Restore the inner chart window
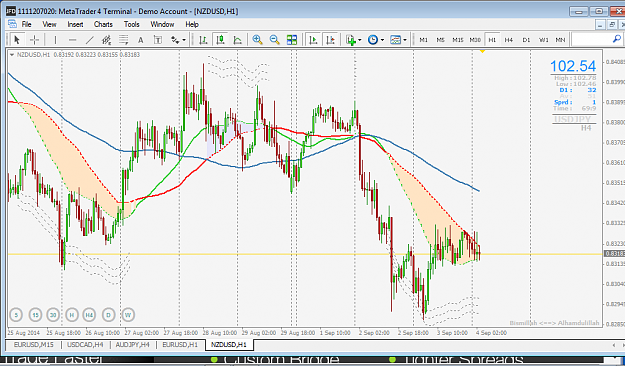 [612, 25]
